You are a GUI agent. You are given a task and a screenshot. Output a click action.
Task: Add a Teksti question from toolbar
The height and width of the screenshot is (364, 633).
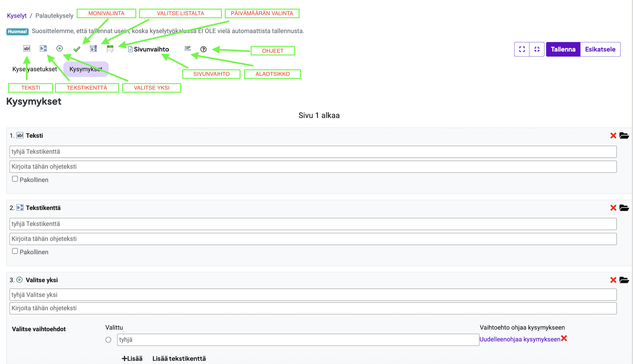tap(27, 49)
